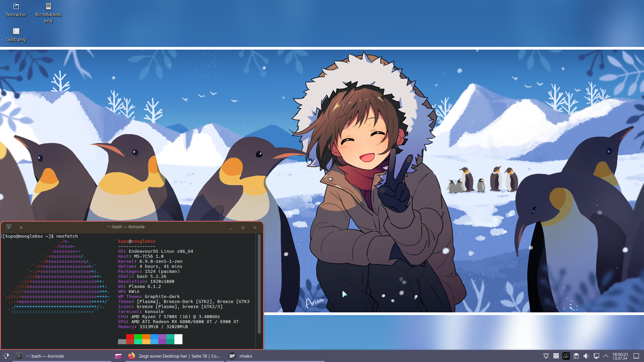The width and height of the screenshot is (644, 362).
Task: Minimize the Konsole window
Action: [x=231, y=227]
